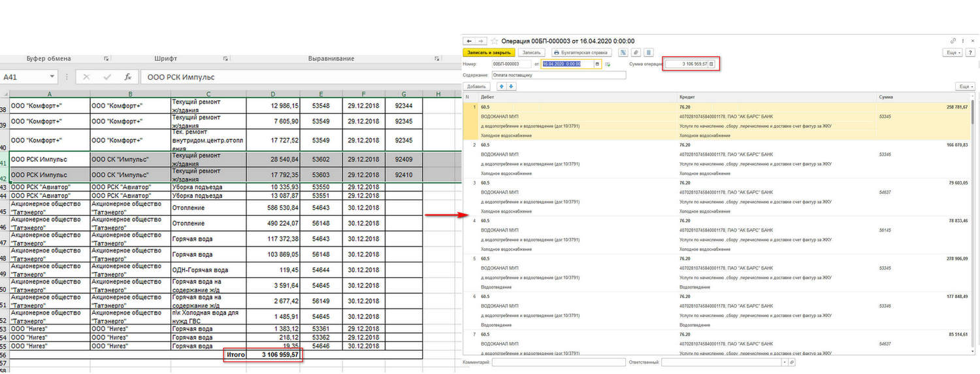Image resolution: width=980 pixels, height=374 pixels.
Task: Move row down with blue down arrow
Action: click(511, 86)
